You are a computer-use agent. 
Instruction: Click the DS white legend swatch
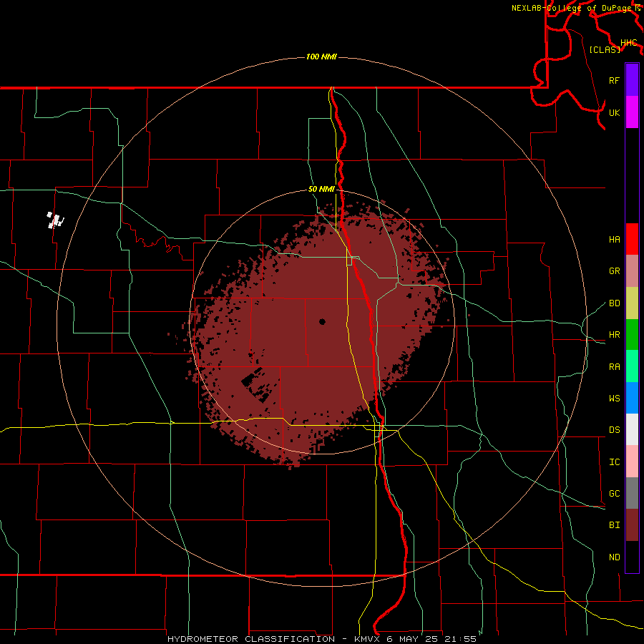coord(632,429)
